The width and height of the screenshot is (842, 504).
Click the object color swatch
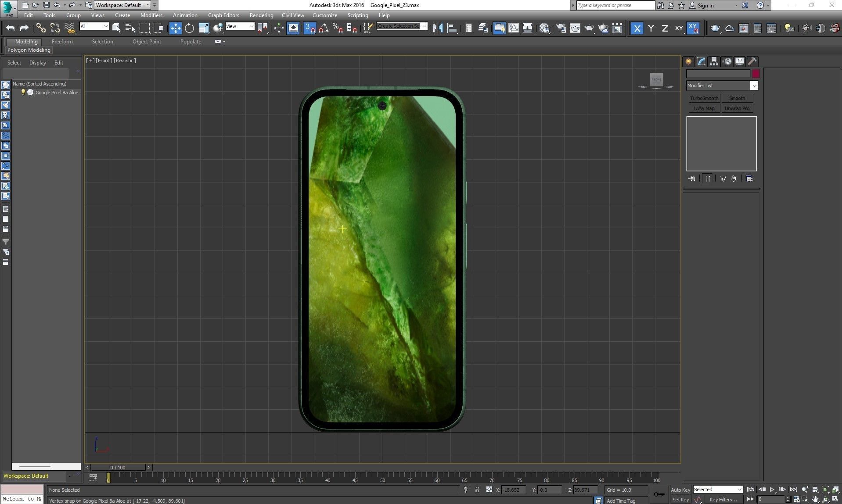coord(756,74)
